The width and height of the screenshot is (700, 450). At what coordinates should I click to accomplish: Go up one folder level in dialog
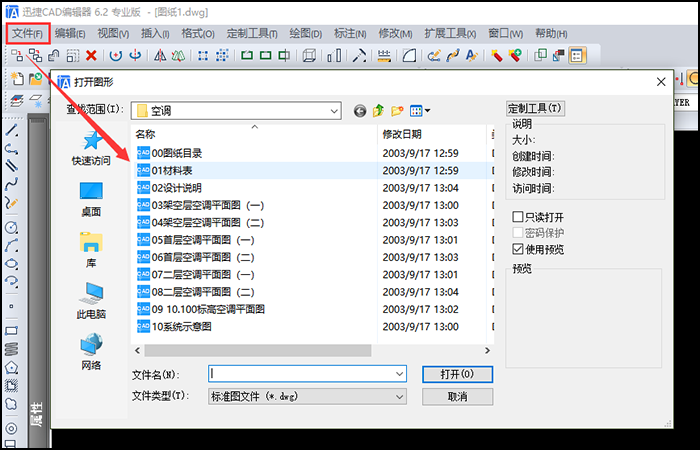(379, 110)
